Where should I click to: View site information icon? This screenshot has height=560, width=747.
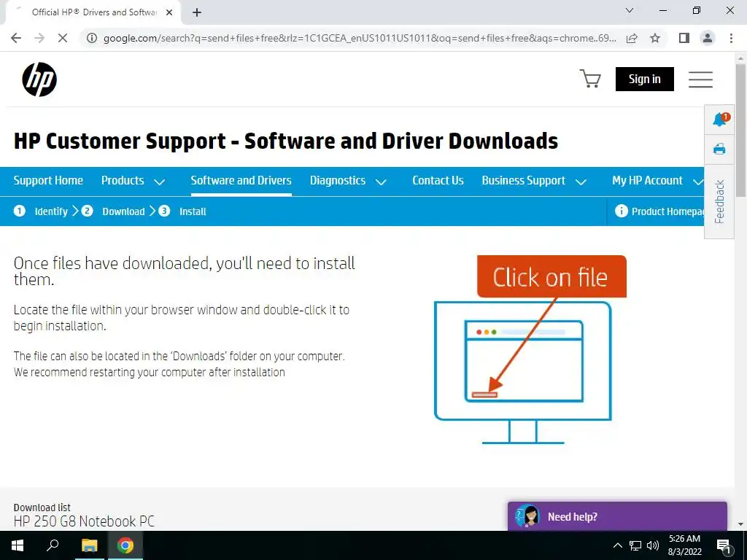[91, 38]
